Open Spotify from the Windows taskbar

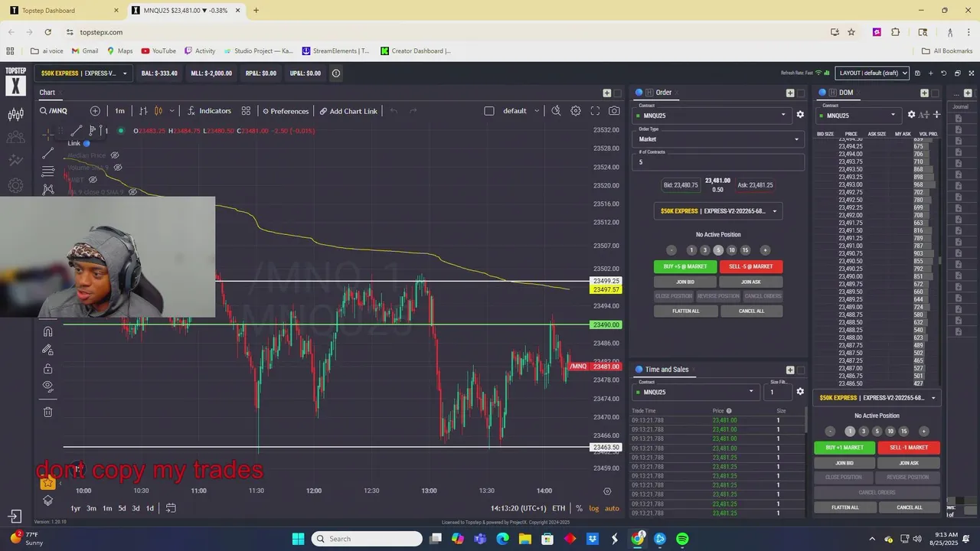(682, 539)
